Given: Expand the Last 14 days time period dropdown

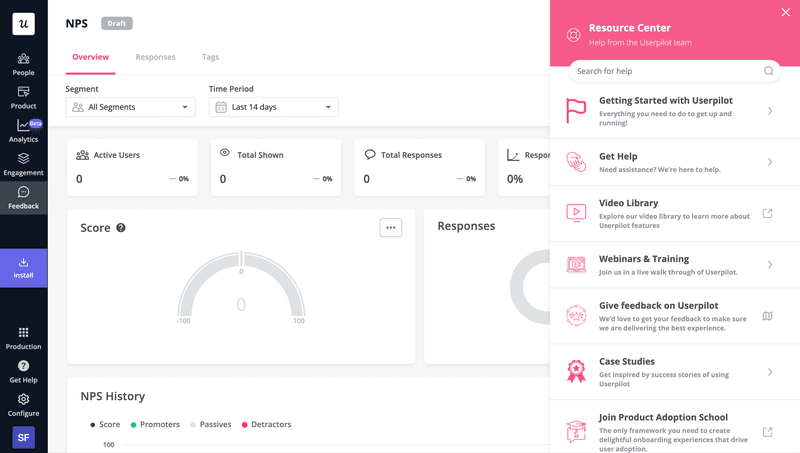Looking at the screenshot, I should pos(273,107).
